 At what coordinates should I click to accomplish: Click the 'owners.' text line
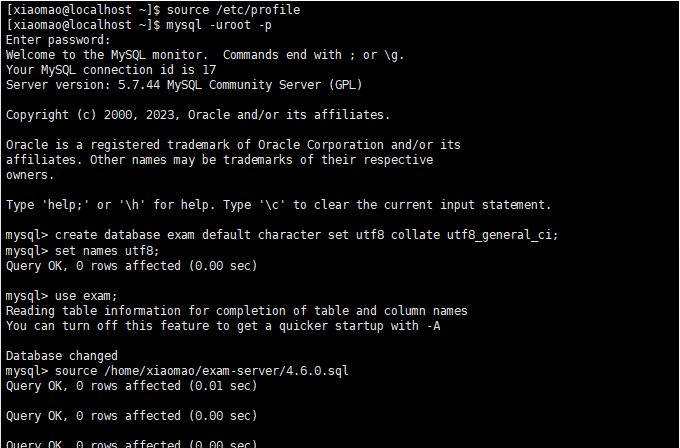pos(30,175)
